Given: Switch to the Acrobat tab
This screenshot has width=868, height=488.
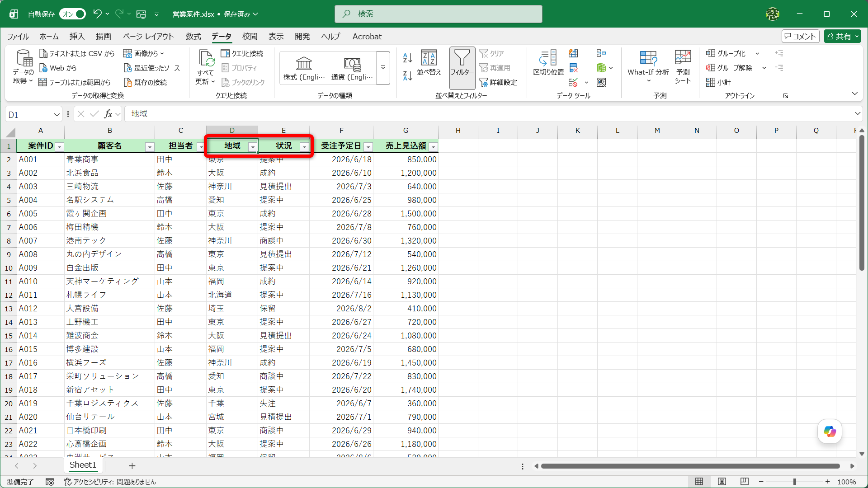Looking at the screenshot, I should point(367,36).
